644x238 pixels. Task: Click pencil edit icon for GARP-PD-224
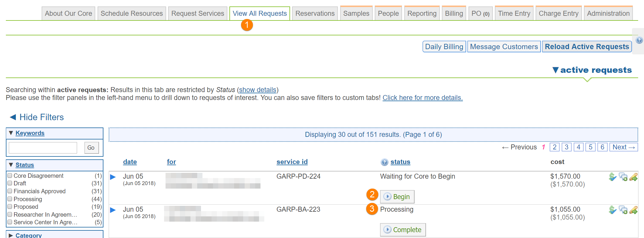(633, 177)
